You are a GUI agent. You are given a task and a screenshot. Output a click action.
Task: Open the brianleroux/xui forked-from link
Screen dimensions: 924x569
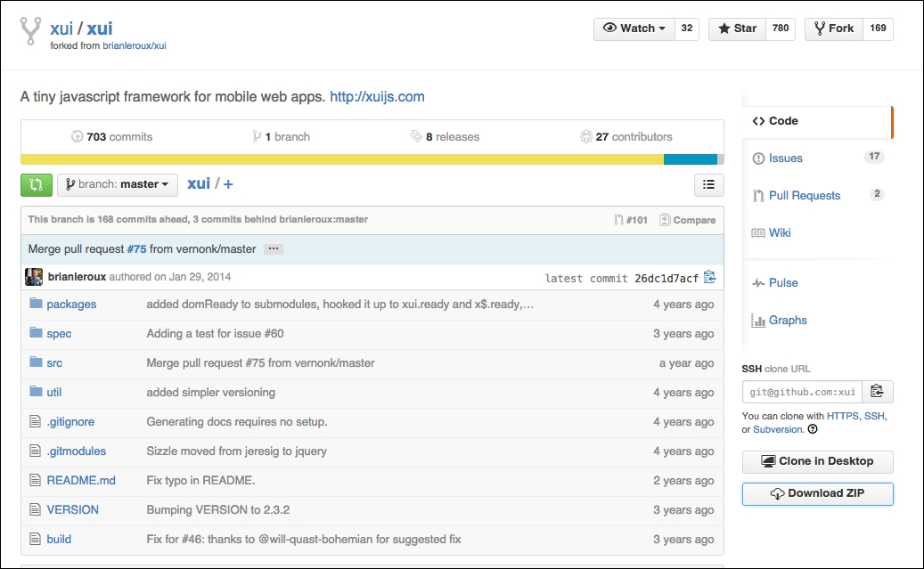(x=135, y=46)
